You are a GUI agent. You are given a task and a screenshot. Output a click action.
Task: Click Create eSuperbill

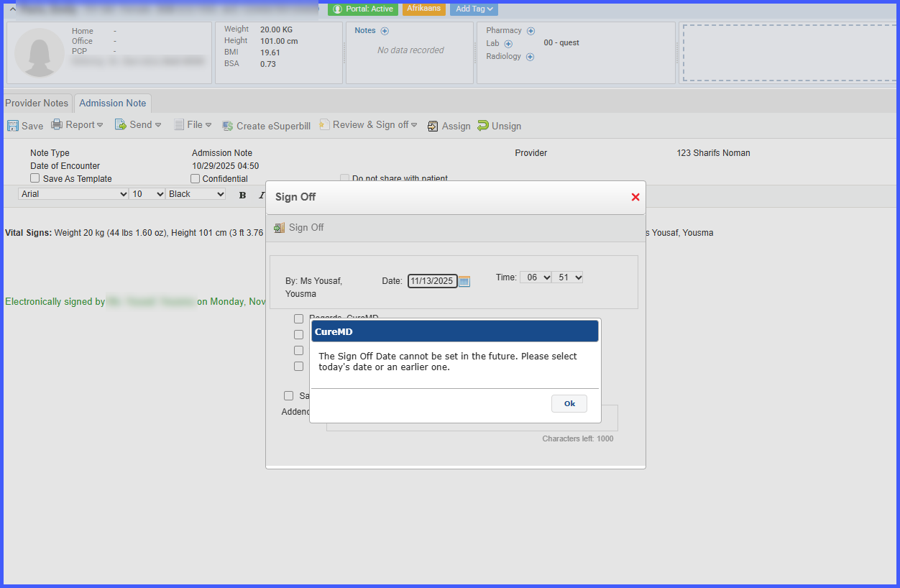[266, 126]
